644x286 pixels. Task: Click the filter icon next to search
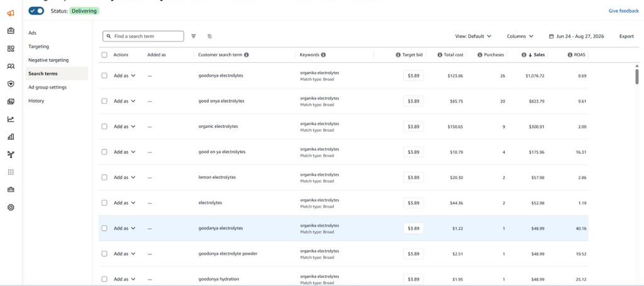194,36
